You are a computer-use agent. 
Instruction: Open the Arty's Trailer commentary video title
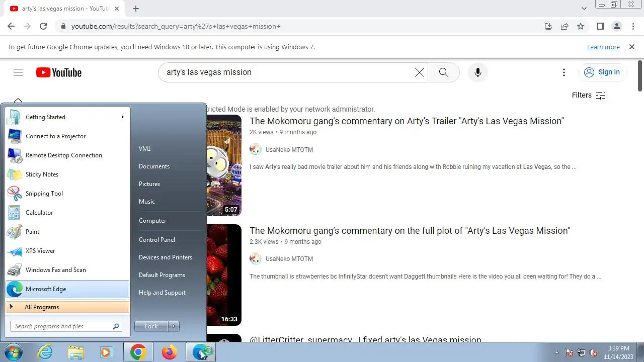tap(407, 121)
